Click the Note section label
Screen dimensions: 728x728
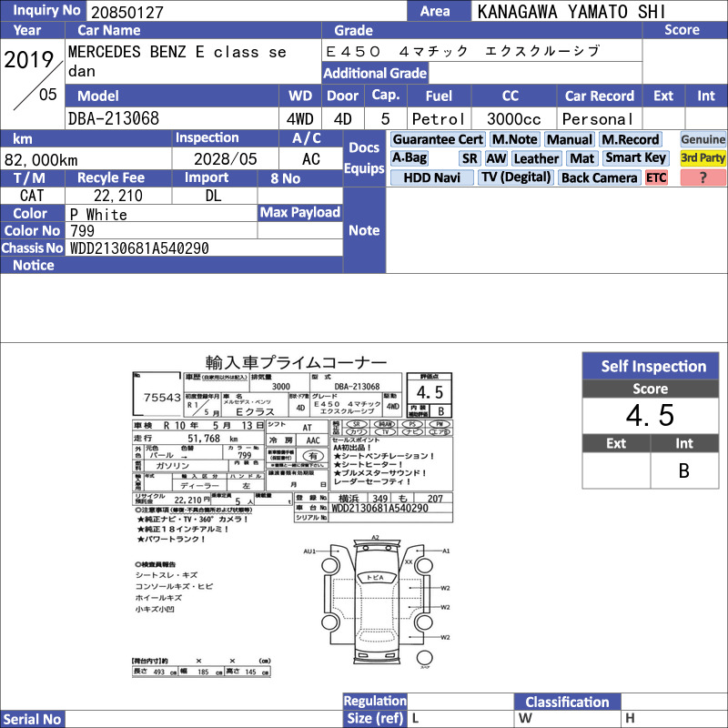pos(364,230)
